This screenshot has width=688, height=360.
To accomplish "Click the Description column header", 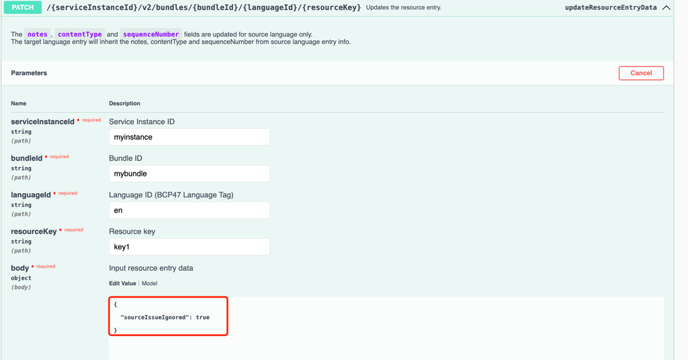I will tap(125, 103).
